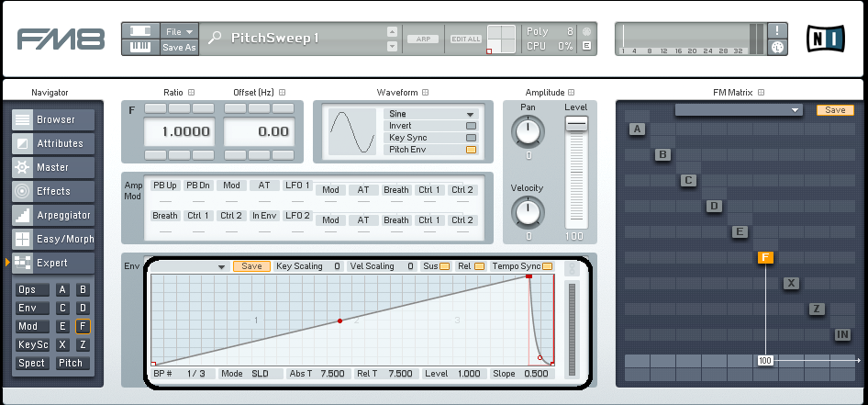The width and height of the screenshot is (868, 405).
Task: Open the Arpeggiator page in Navigator
Action: [53, 215]
